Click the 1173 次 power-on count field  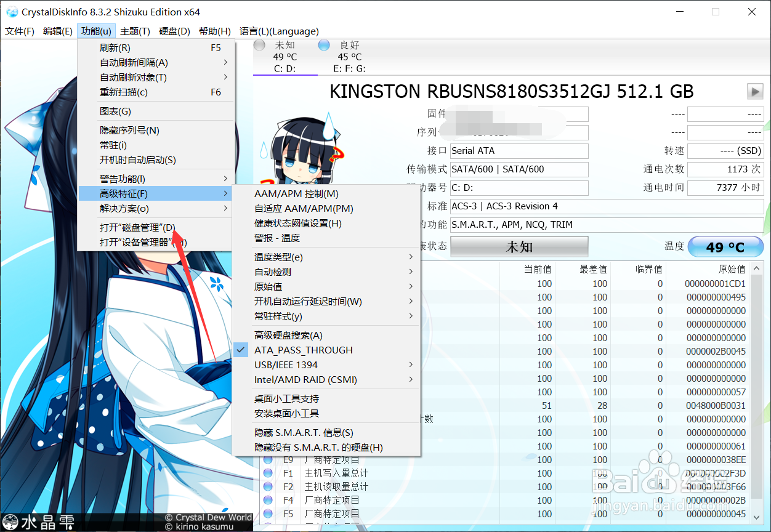pyautogui.click(x=725, y=169)
